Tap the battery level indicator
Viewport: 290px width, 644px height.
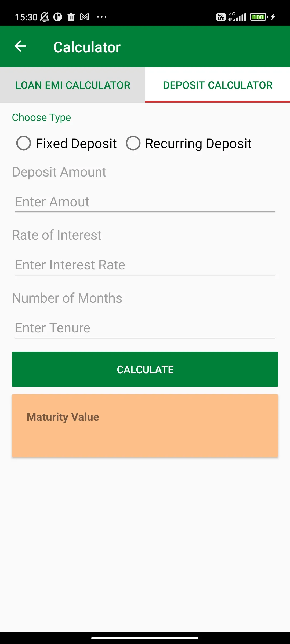pos(259,17)
